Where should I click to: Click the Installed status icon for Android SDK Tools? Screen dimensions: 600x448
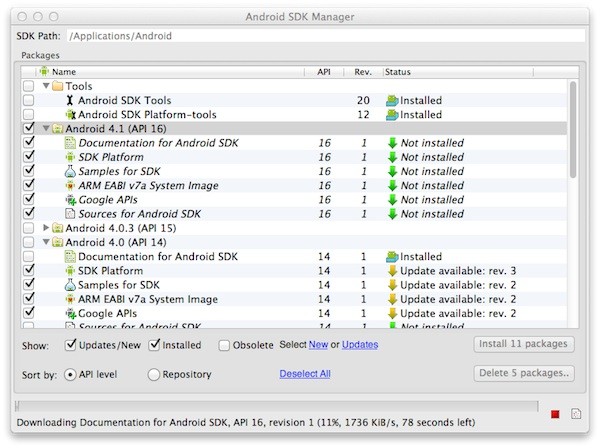[x=392, y=101]
